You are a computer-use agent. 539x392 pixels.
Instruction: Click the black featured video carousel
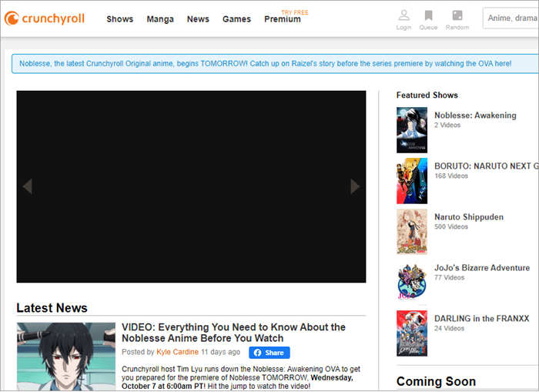click(x=191, y=186)
